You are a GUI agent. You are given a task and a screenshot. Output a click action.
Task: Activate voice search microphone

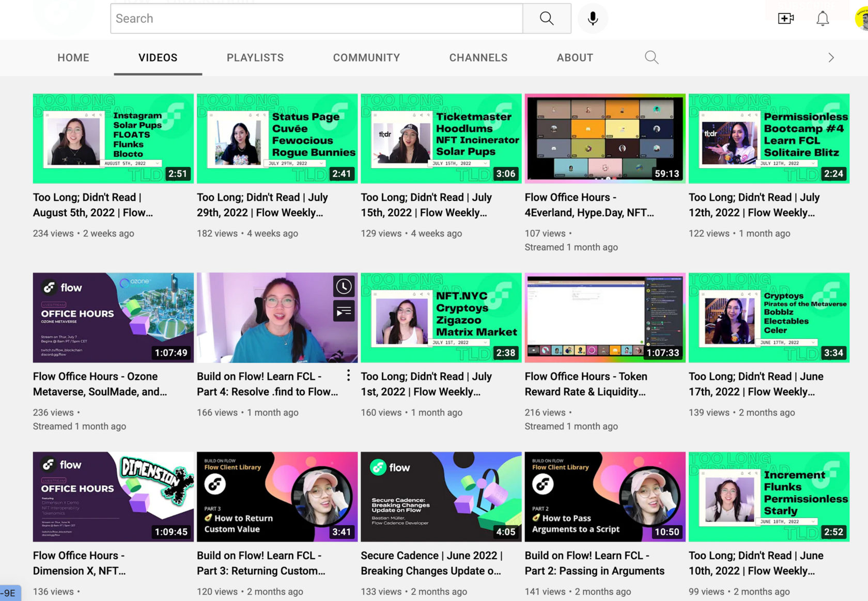point(593,19)
